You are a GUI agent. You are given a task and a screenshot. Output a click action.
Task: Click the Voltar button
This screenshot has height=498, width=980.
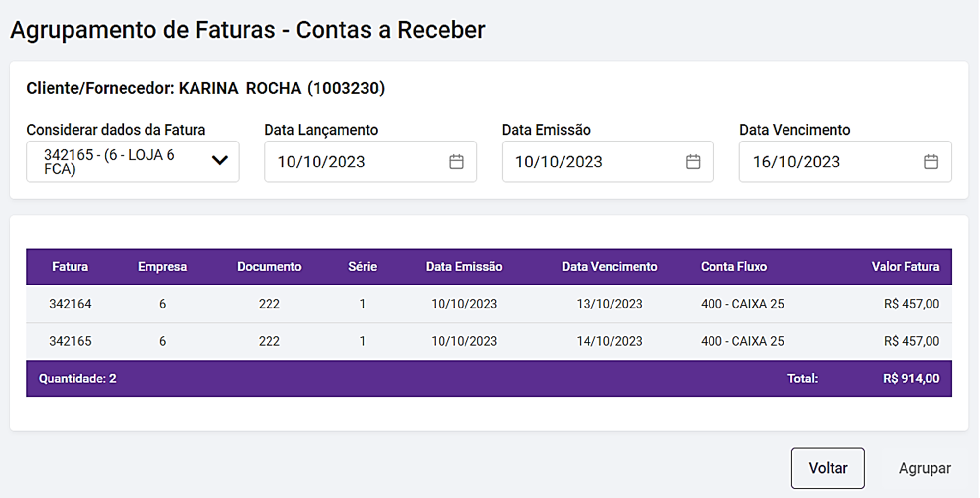(827, 468)
